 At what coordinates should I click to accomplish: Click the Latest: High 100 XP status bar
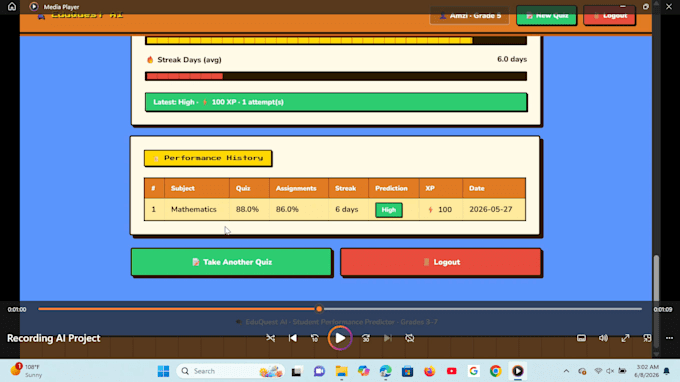click(336, 102)
